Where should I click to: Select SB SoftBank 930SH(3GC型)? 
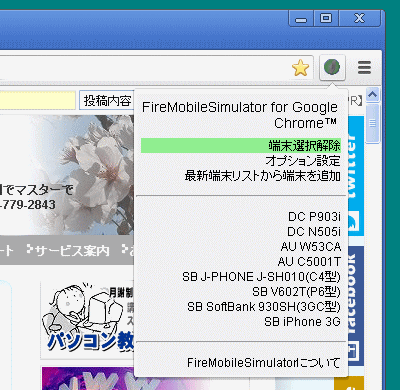264,307
